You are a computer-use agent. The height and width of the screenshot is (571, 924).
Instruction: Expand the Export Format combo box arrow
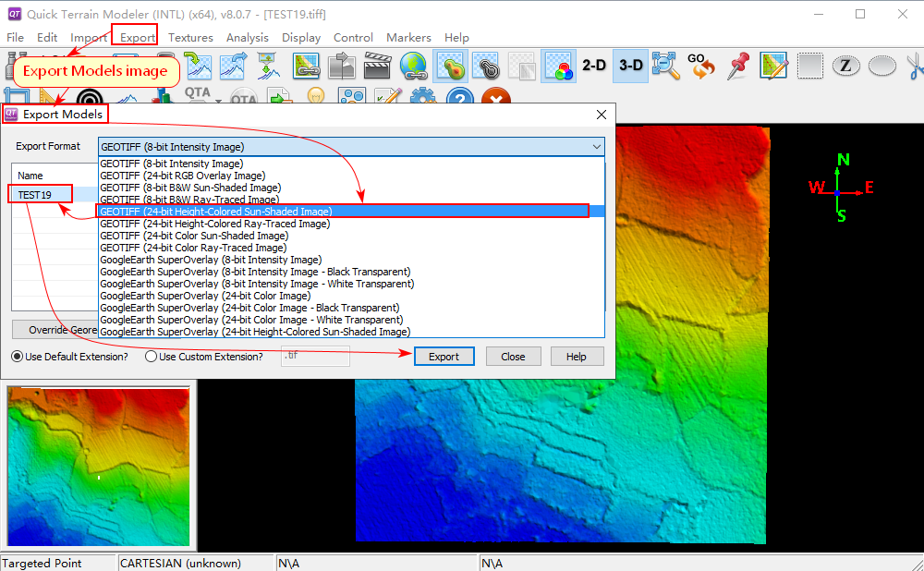click(596, 147)
